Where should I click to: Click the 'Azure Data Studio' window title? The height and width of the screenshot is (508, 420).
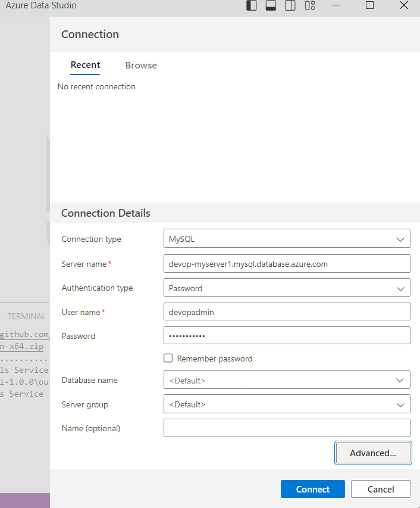[41, 5]
